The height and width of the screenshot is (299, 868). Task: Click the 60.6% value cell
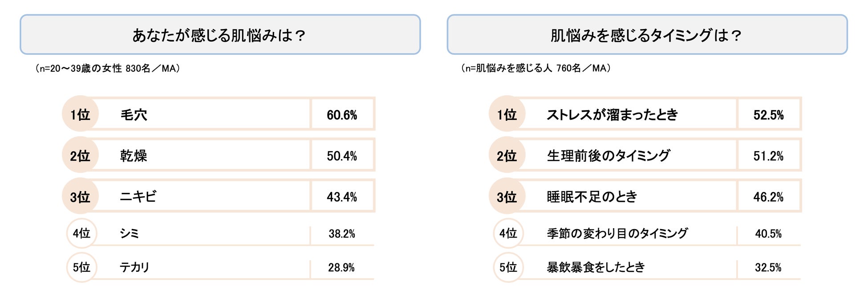(342, 115)
